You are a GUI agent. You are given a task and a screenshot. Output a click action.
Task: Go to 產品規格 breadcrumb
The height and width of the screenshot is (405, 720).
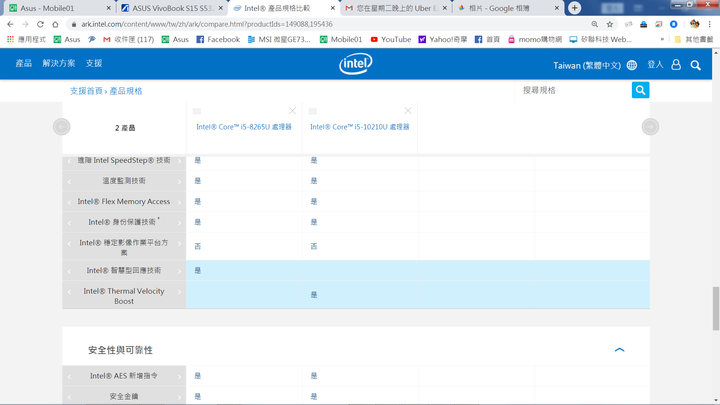(126, 91)
